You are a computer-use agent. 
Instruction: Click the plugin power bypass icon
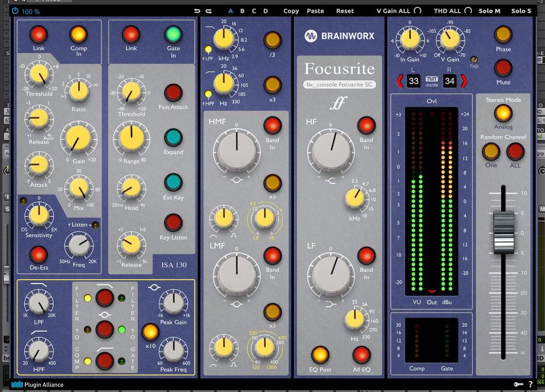pos(15,11)
